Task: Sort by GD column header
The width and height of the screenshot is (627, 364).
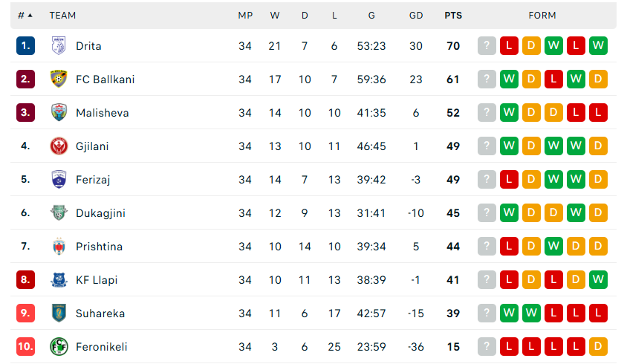Action: pos(416,15)
